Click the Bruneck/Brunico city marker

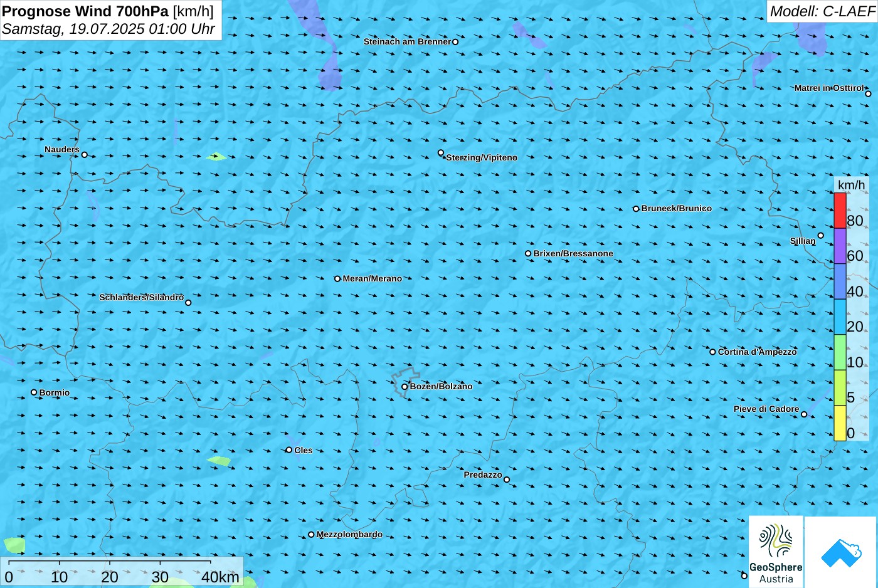coord(636,209)
